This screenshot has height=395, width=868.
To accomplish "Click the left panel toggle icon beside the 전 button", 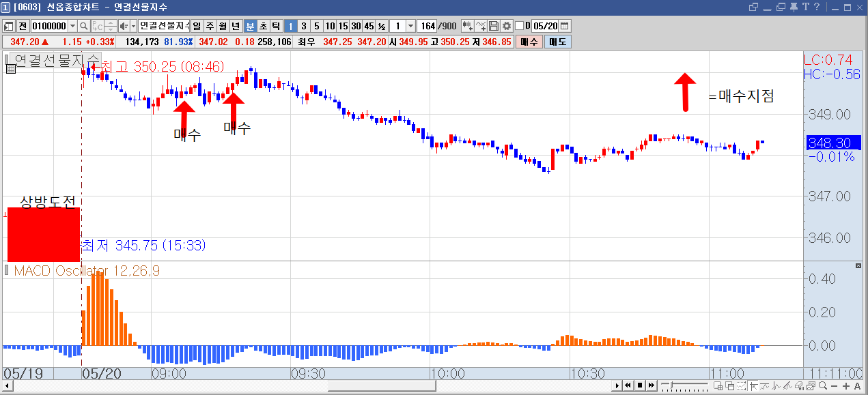I will tap(9, 26).
